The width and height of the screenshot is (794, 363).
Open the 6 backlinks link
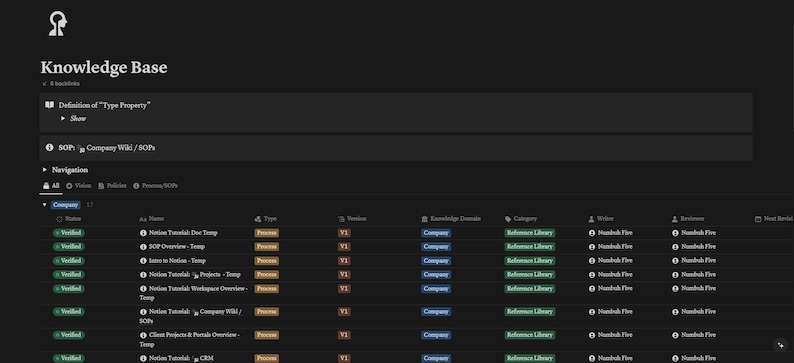[x=61, y=84]
